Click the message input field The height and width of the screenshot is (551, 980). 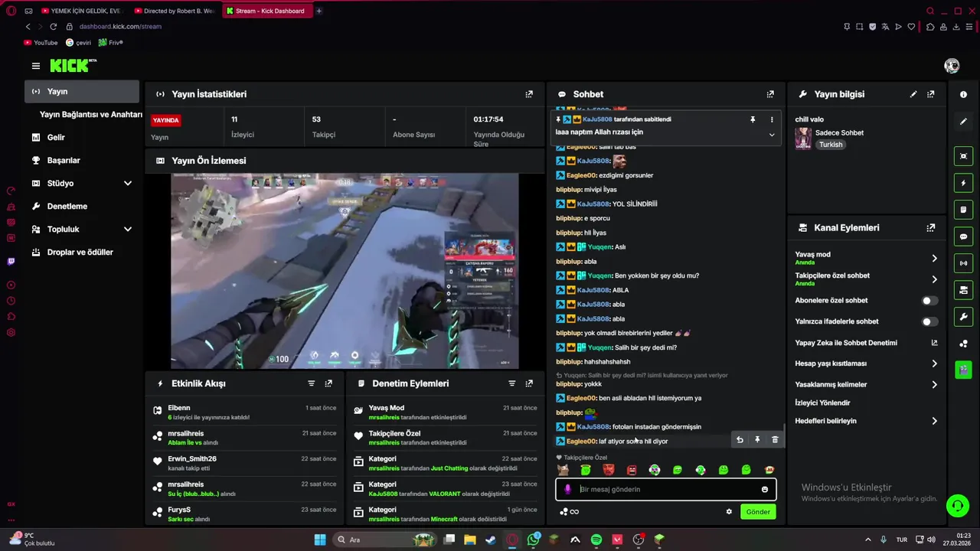pos(666,490)
